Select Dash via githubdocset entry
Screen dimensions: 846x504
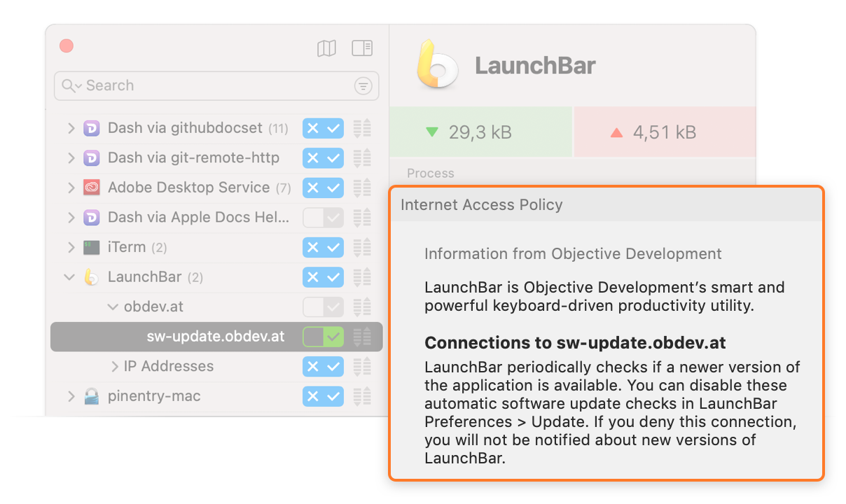pos(185,128)
